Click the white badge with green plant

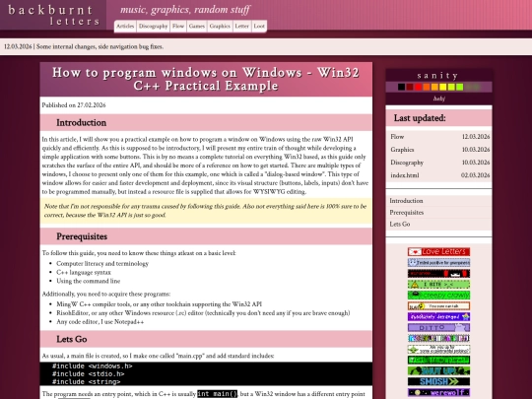(x=438, y=349)
